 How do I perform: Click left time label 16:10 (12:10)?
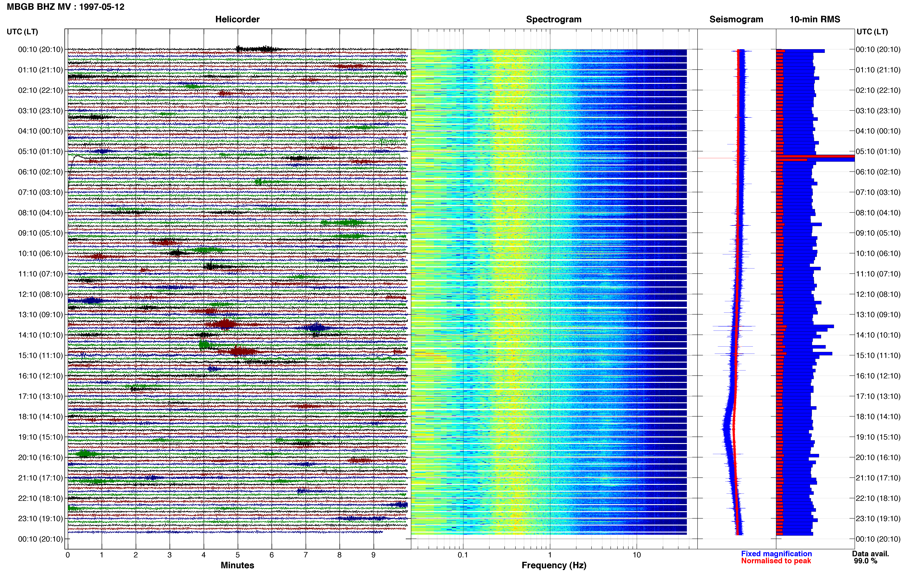(x=41, y=376)
